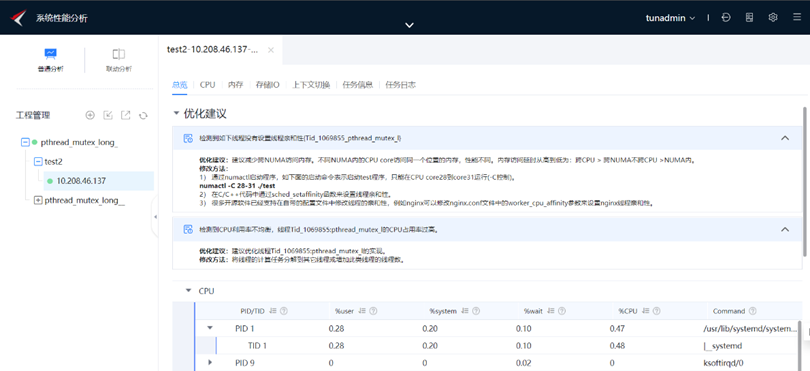Click the ksoftirqd/0 command cell
810x371 pixels.
point(725,363)
